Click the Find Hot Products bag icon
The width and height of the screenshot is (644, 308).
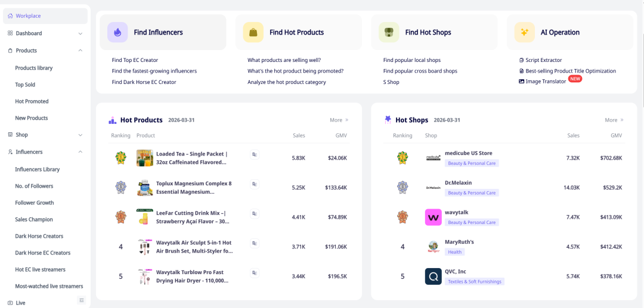tap(253, 32)
